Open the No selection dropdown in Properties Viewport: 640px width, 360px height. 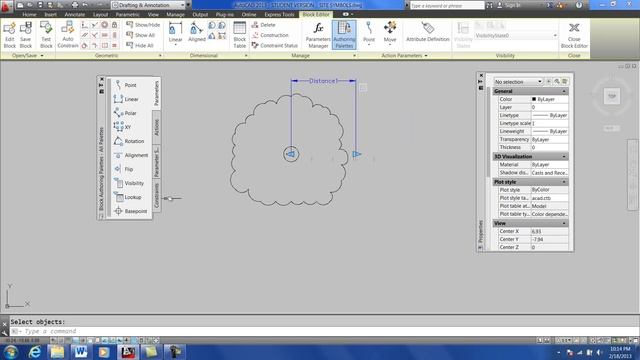(518, 82)
